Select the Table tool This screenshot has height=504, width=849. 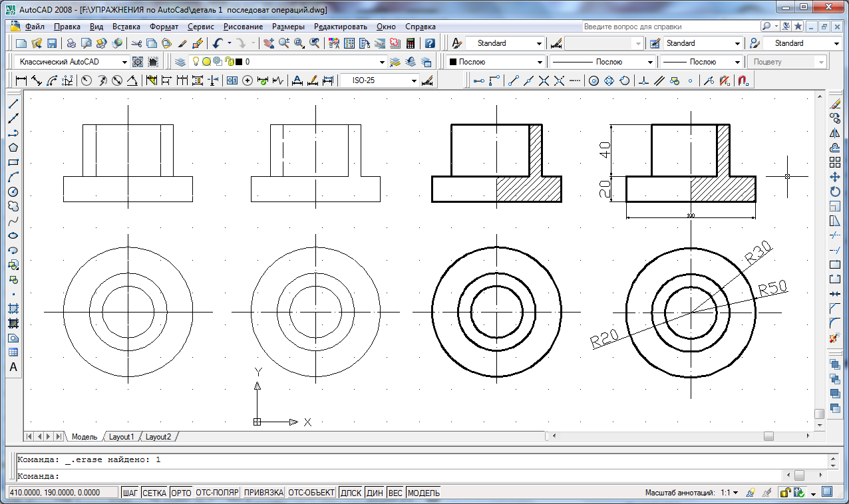(13, 352)
